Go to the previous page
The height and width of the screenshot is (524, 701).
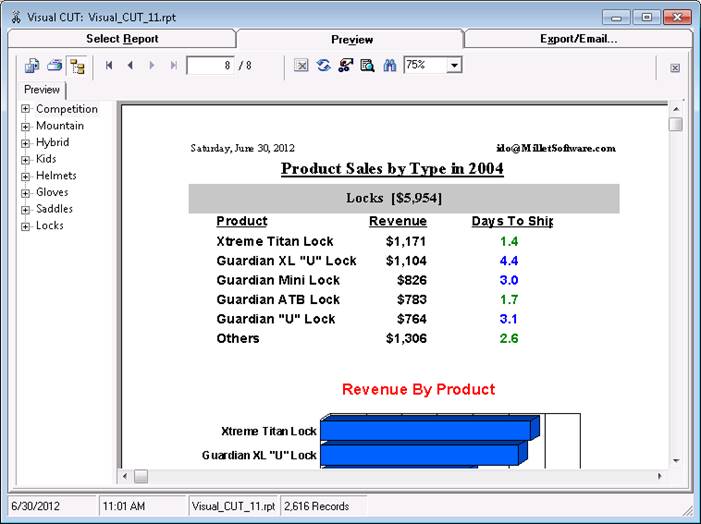(130, 65)
